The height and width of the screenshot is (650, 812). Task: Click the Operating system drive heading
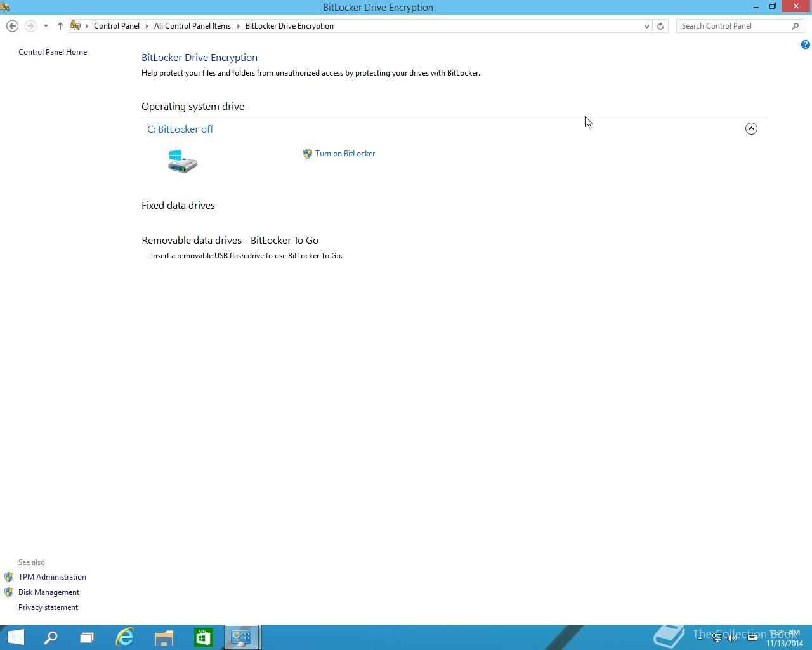point(193,107)
